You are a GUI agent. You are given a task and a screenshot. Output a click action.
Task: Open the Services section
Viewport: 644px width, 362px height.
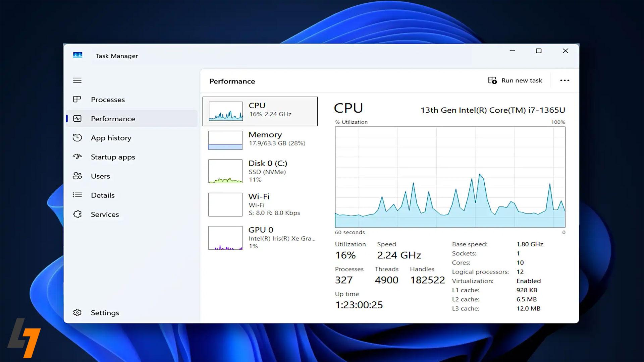pos(105,214)
